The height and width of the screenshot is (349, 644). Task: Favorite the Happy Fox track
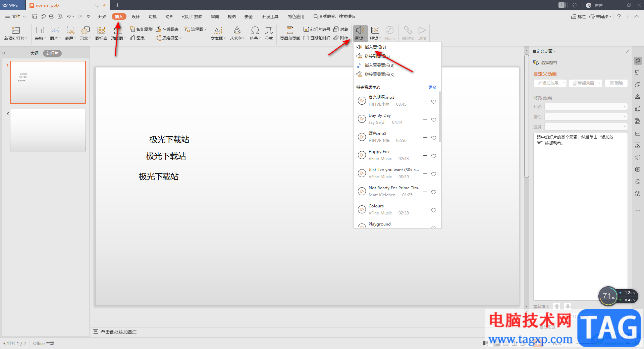(x=434, y=156)
